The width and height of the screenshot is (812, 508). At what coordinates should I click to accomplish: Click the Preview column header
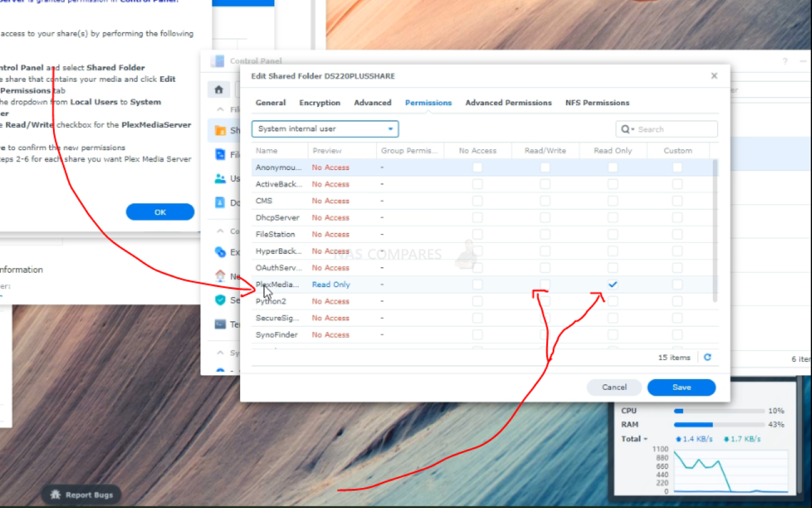tap(342, 151)
